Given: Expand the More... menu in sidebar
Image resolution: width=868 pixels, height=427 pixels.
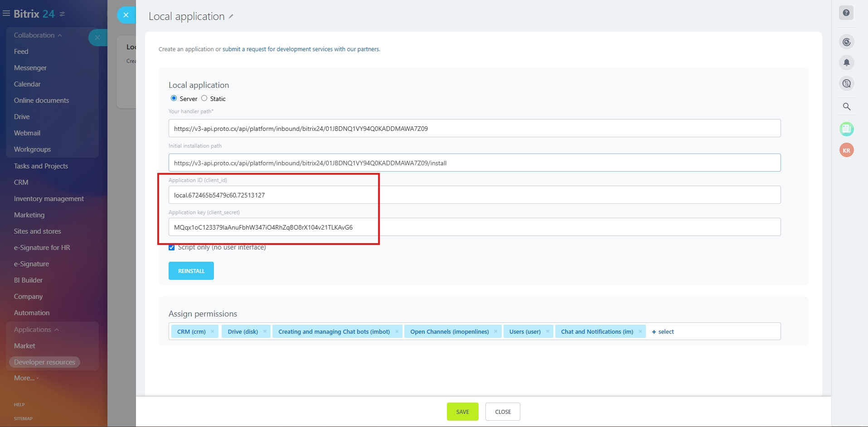Looking at the screenshot, I should coord(26,378).
